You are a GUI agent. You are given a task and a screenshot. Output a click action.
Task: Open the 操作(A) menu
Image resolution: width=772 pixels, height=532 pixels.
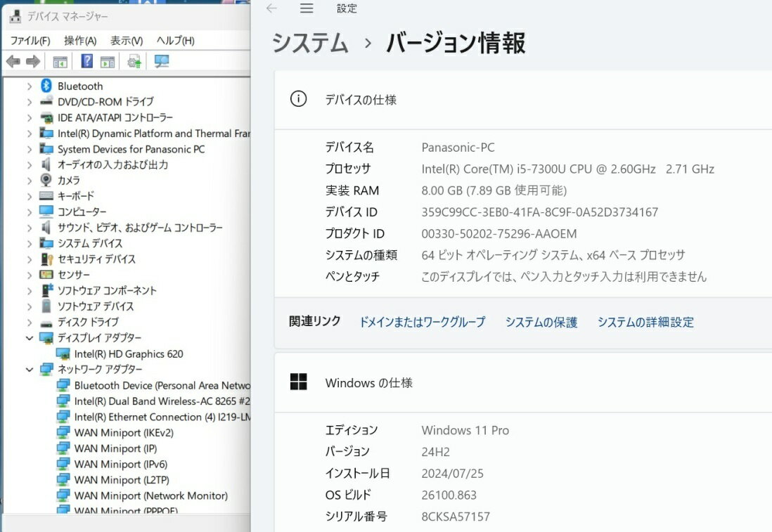tap(80, 41)
